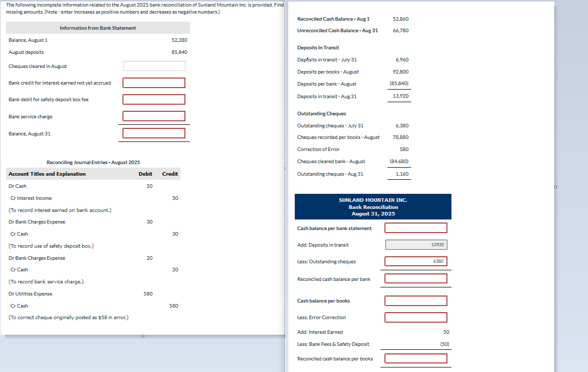
Task: Select Deposits in transit - July 31 value 6,960
Action: click(x=402, y=59)
